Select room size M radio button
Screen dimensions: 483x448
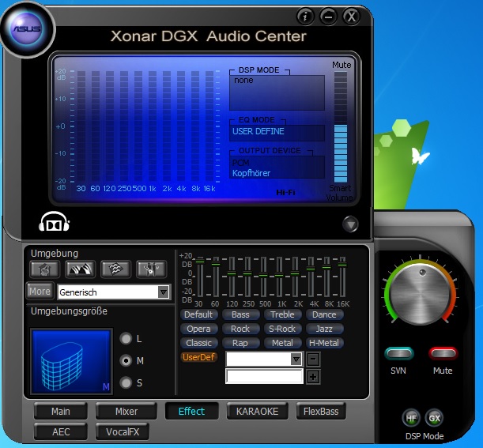pos(126,360)
